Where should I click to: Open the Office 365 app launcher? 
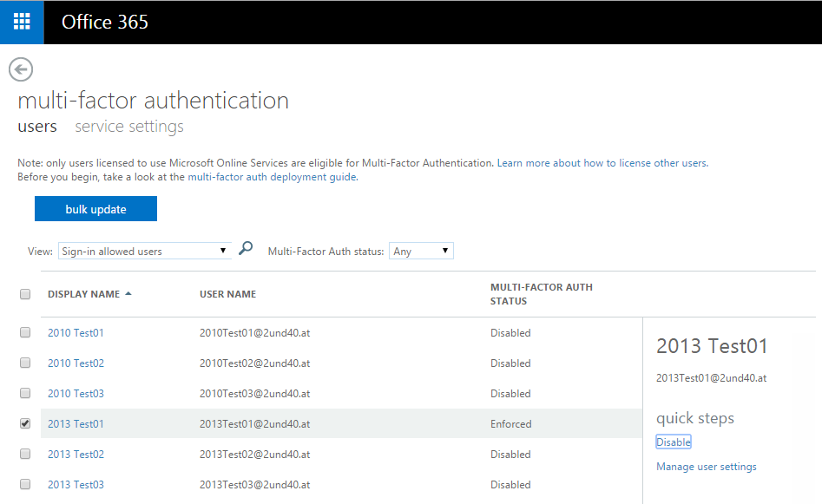22,22
